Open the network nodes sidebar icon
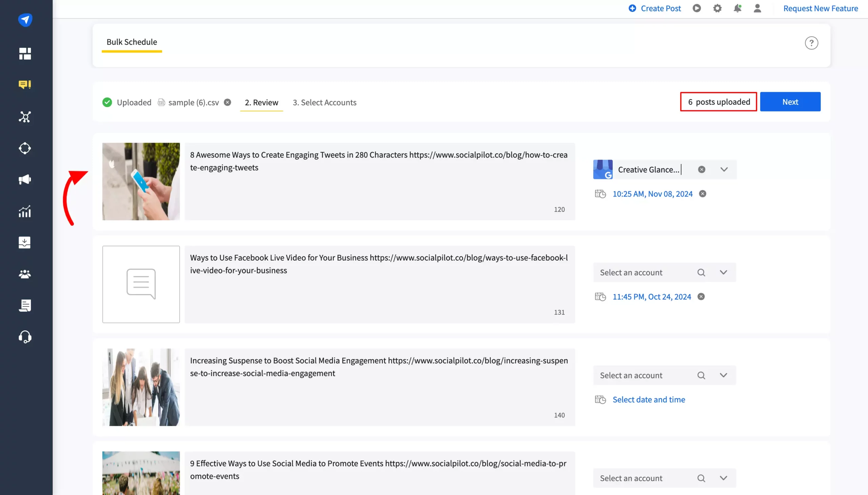This screenshot has width=868, height=495. [25, 117]
